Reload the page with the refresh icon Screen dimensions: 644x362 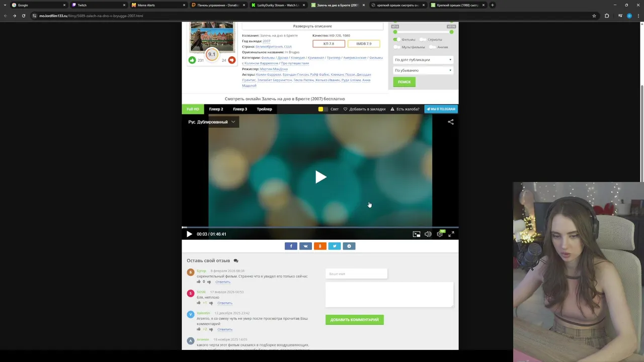tap(23, 16)
